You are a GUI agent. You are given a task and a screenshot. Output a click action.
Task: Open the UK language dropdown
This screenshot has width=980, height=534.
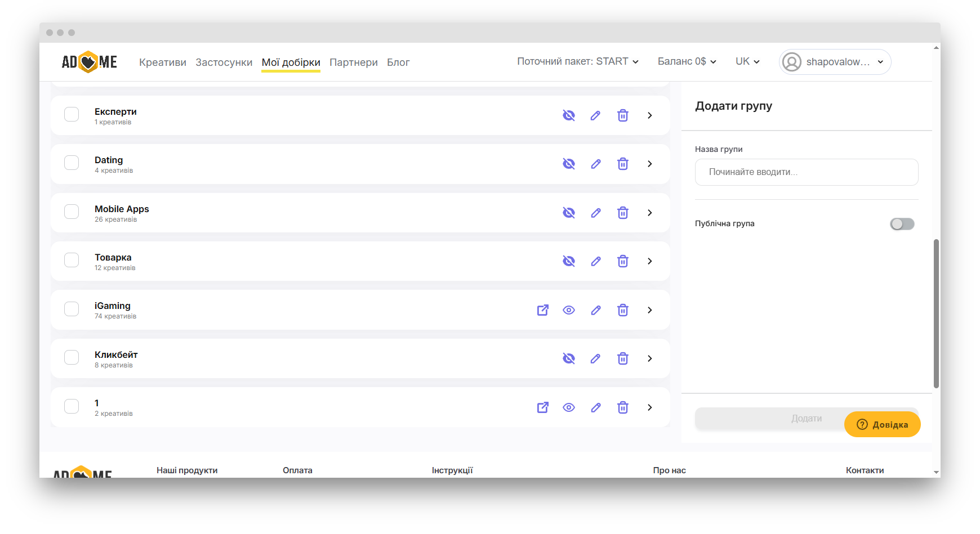pos(747,61)
